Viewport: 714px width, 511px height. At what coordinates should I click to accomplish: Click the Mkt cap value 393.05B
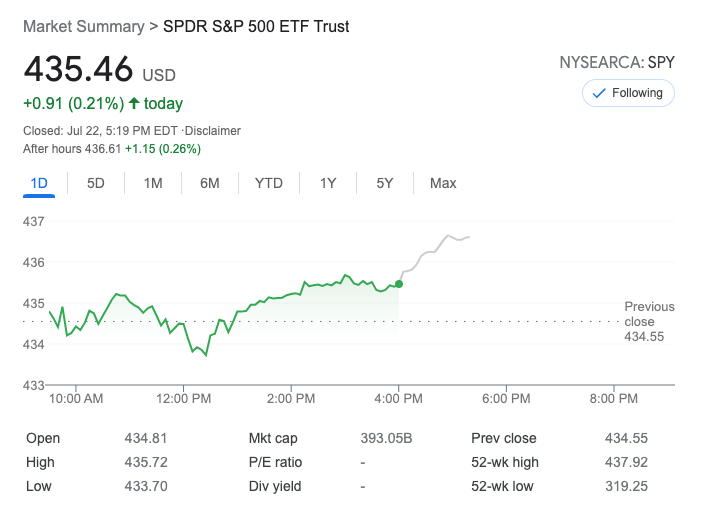(386, 438)
